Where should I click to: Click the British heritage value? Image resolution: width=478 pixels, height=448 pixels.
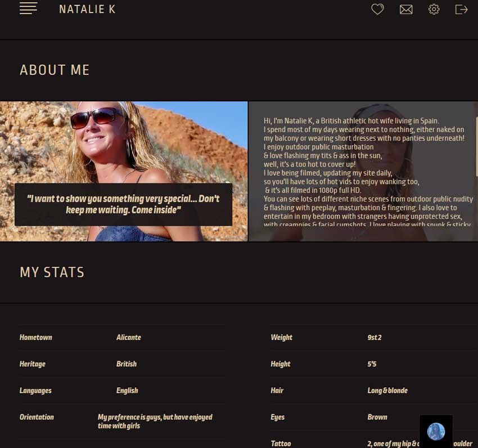pyautogui.click(x=127, y=364)
